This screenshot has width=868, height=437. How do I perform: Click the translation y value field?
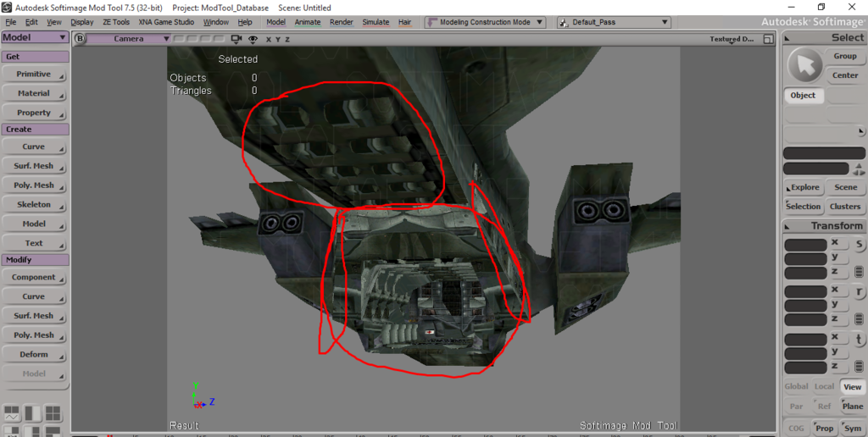805,353
